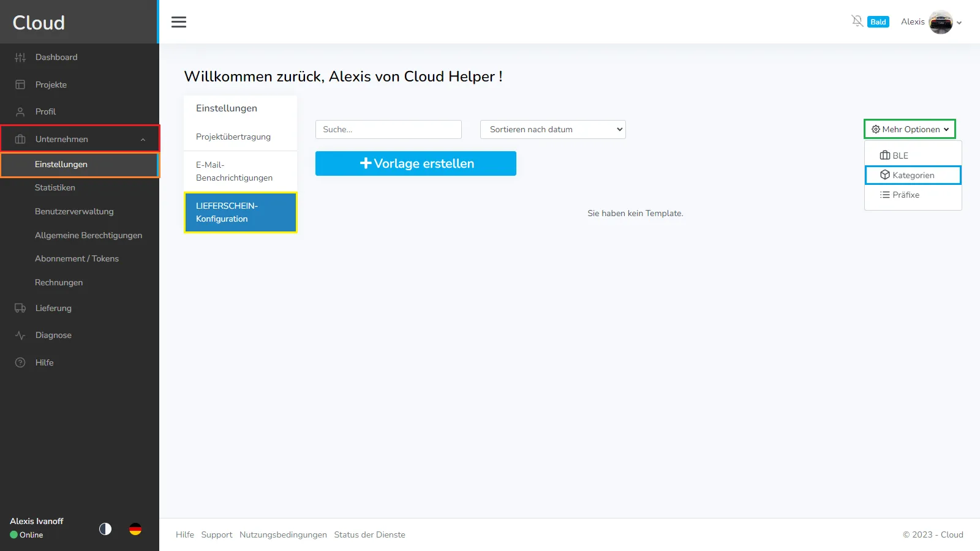Open Lieferung truck item in sidebar
This screenshot has width=980, height=551.
[x=53, y=308]
